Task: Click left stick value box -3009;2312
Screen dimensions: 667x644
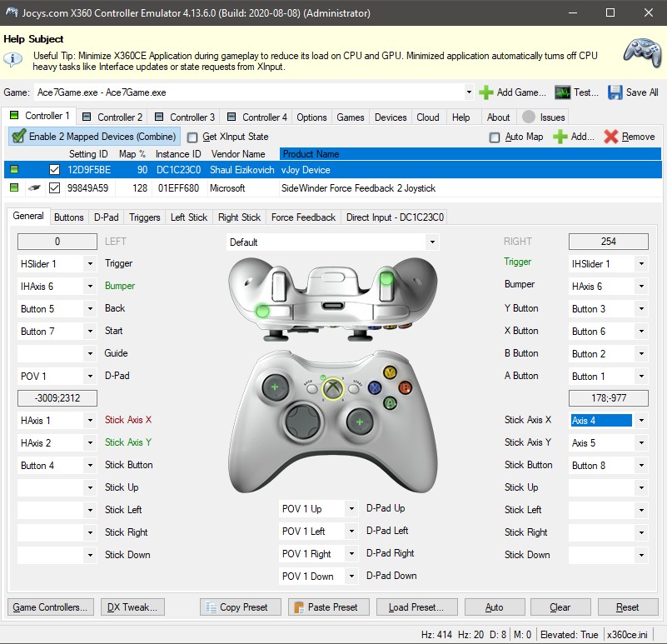Action: (x=57, y=398)
